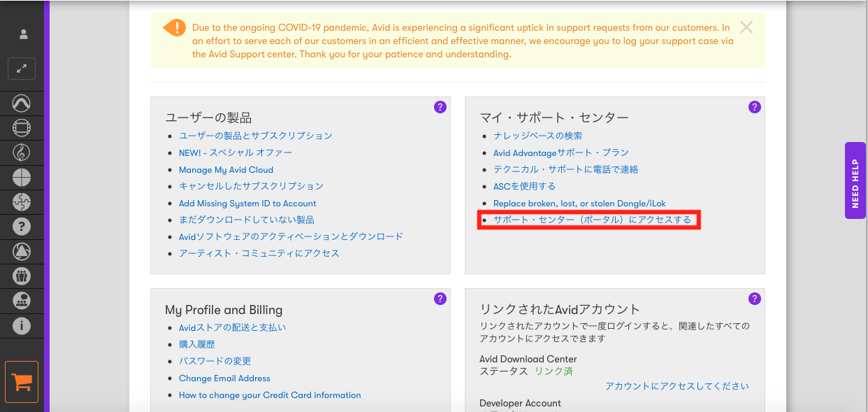Click the Avid Download Center label
This screenshot has width=868, height=412.
tap(528, 360)
